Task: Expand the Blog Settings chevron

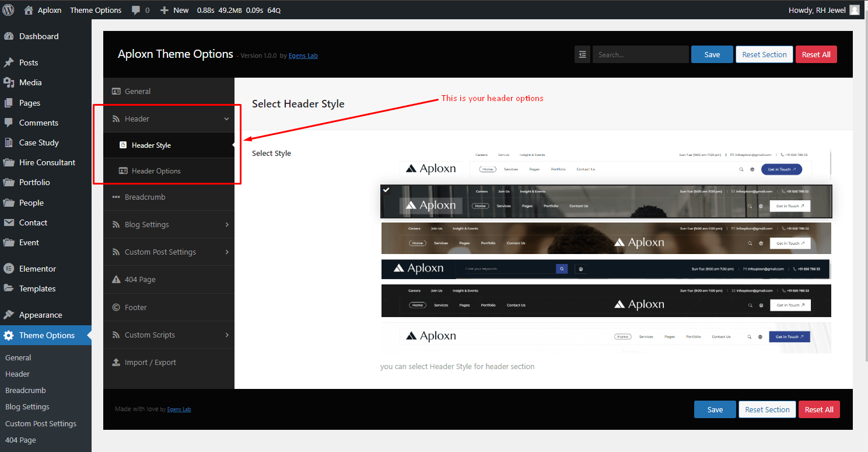Action: pyautogui.click(x=227, y=224)
